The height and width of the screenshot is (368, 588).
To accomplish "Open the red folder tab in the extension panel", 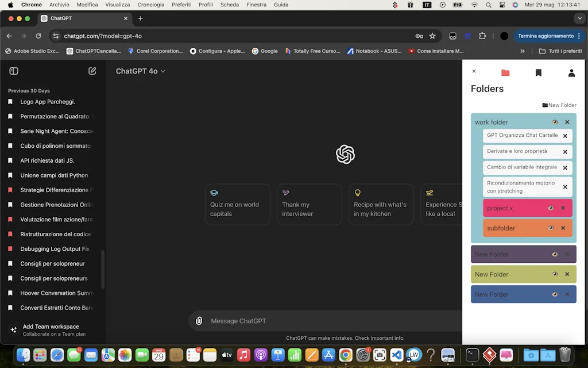I will tap(505, 72).
